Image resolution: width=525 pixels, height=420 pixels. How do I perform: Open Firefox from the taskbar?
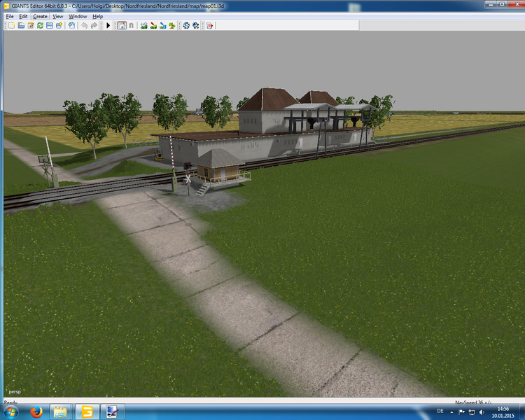(x=35, y=412)
